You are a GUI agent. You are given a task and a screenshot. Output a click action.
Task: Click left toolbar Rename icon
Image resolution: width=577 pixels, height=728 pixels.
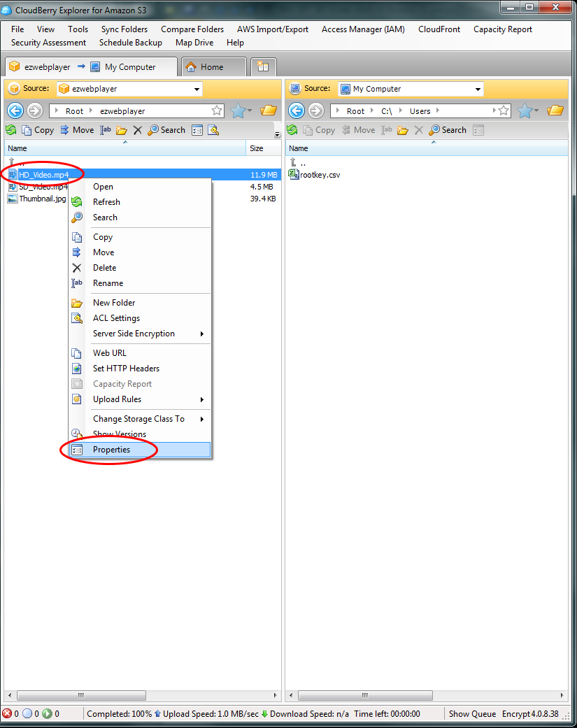point(106,130)
